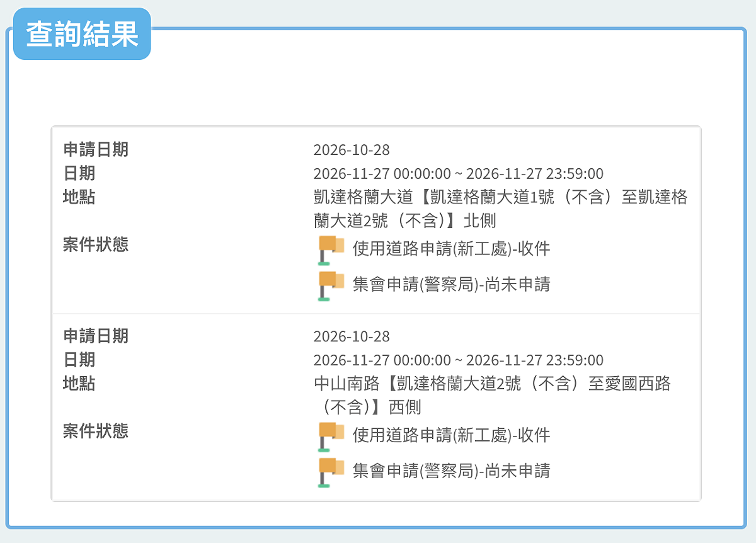Click application date 2026-10-28 in the 中山南路 record
Screen dimensions: 756x543
pyautogui.click(x=352, y=336)
